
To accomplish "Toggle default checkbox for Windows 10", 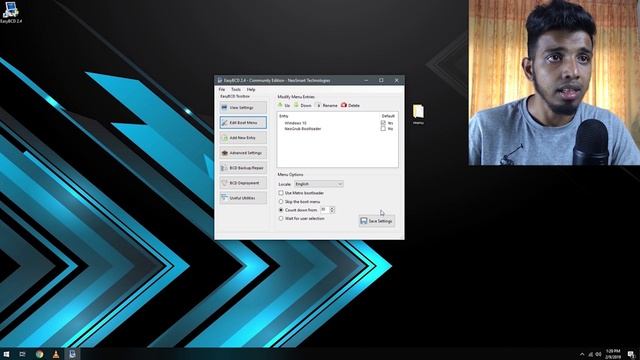I will tap(383, 123).
